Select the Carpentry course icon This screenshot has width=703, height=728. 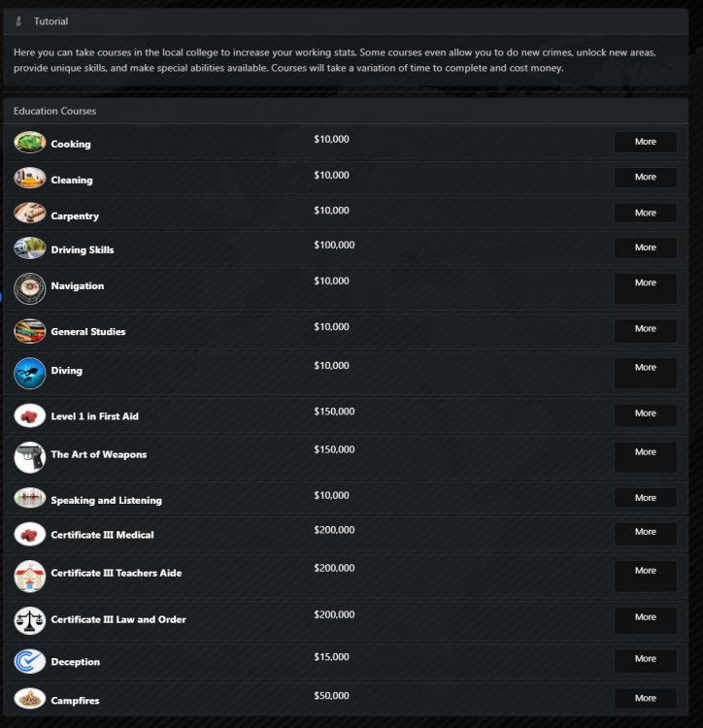coord(30,214)
